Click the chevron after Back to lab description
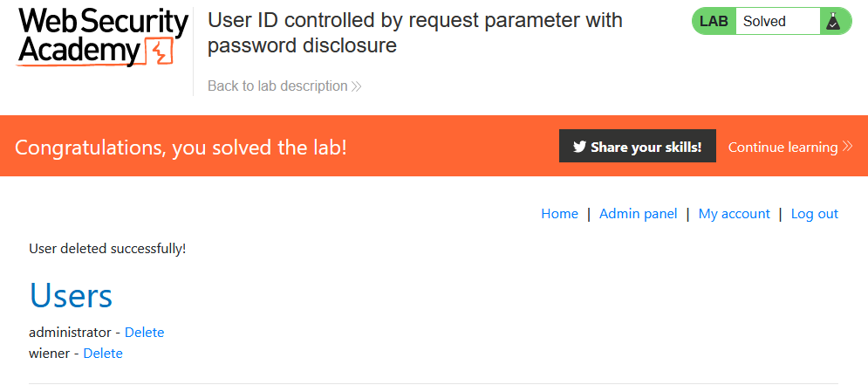The image size is (868, 385). 356,86
